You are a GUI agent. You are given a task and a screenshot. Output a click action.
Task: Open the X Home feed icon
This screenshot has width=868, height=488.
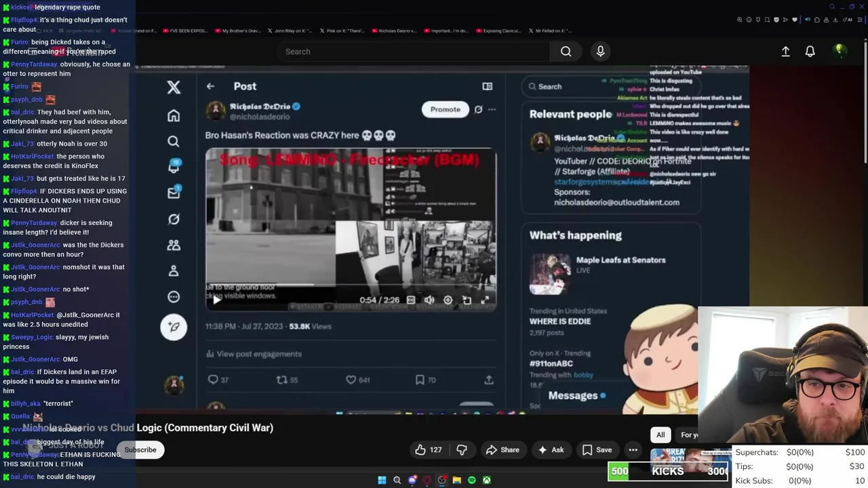[174, 116]
